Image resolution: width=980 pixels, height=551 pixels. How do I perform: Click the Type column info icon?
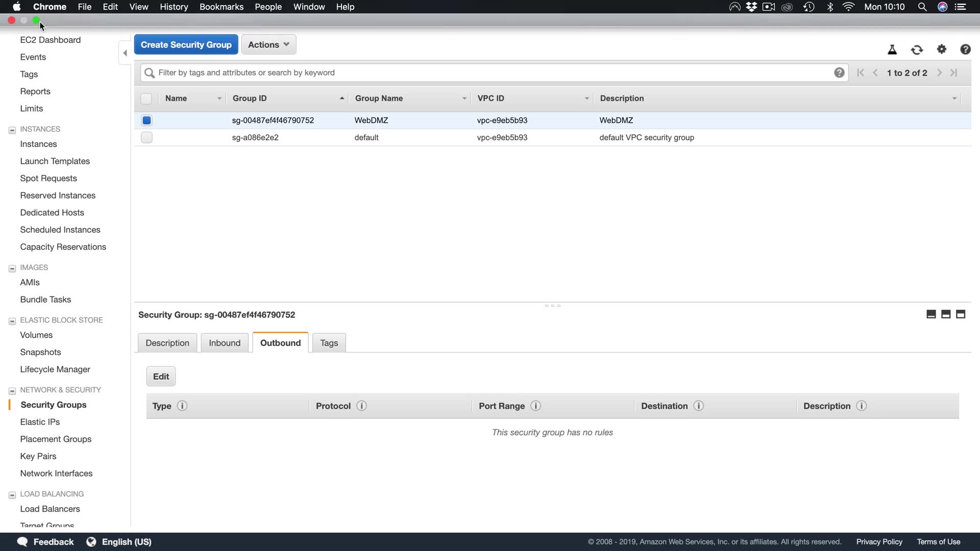coord(182,406)
